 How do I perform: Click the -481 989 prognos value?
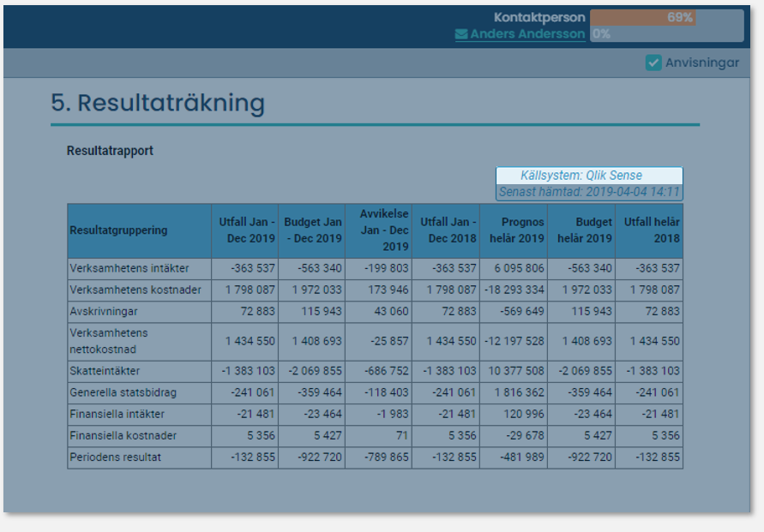pyautogui.click(x=522, y=457)
